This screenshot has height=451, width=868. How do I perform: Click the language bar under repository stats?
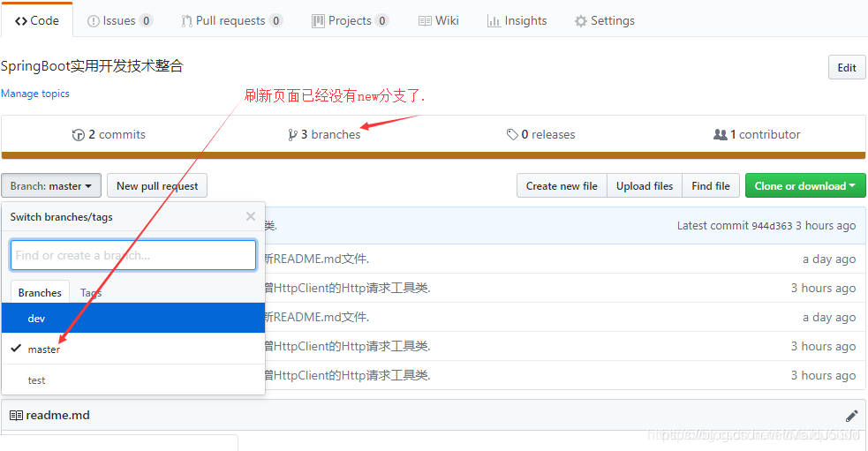(433, 155)
